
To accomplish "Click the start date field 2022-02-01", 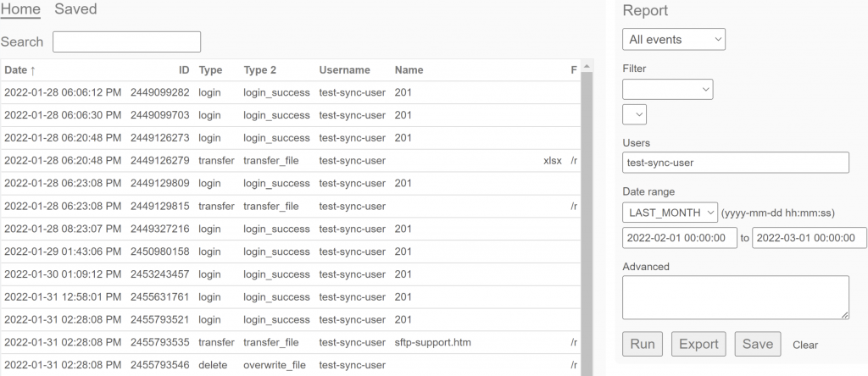I will pos(679,238).
